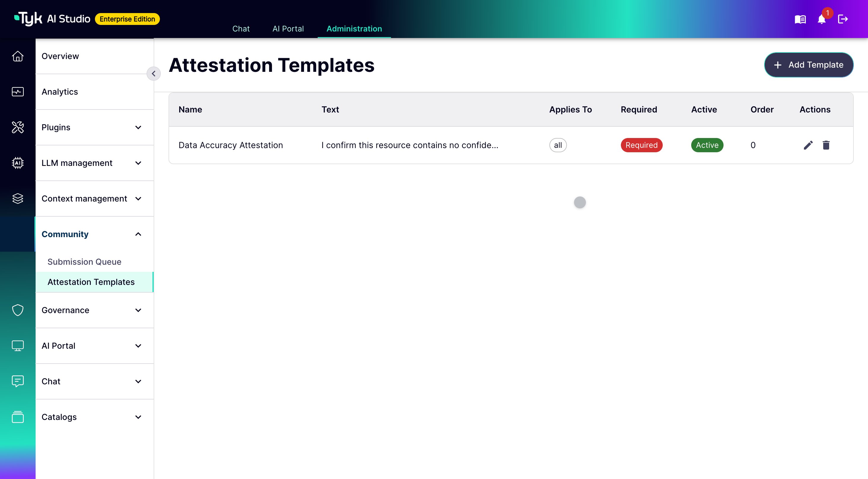Viewport: 868px width, 479px height.
Task: Click the Required column header
Action: click(x=639, y=110)
